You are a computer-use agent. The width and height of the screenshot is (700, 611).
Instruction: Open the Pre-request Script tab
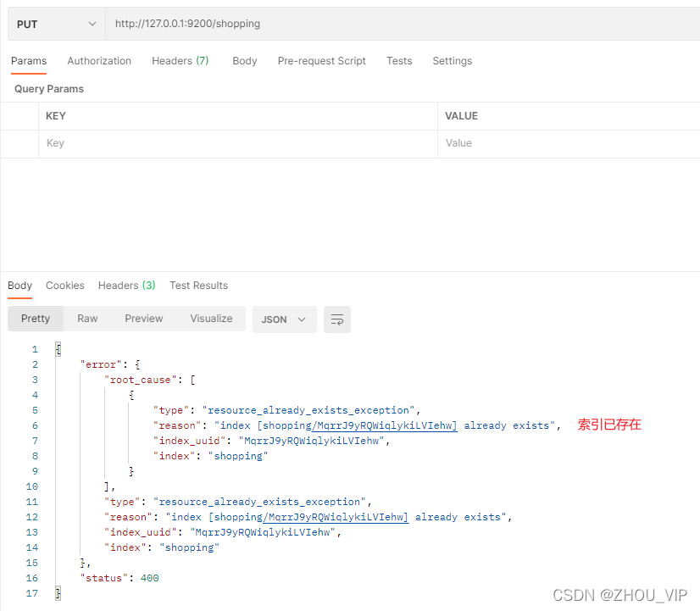pos(321,61)
